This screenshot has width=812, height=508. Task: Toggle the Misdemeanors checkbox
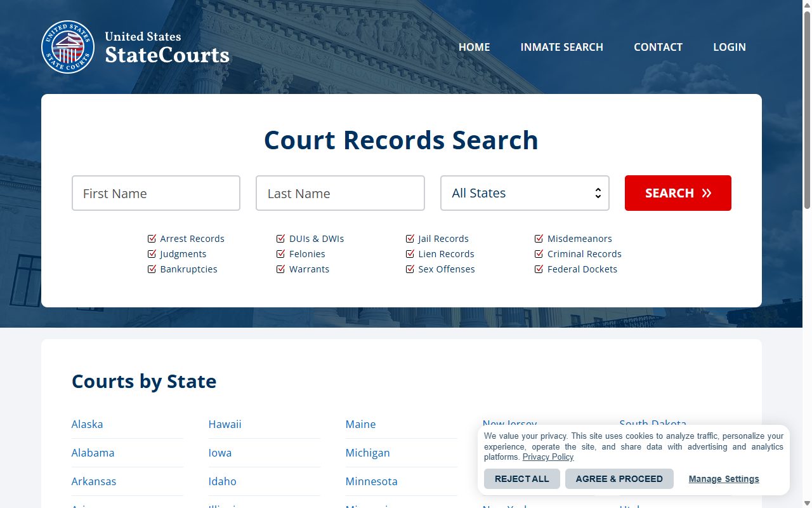point(539,239)
